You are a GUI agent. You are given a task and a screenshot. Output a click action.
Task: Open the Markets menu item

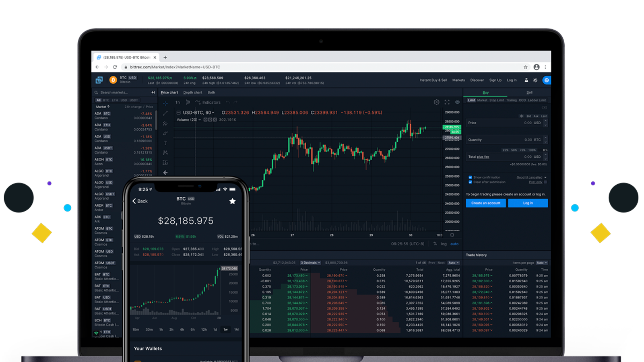458,80
